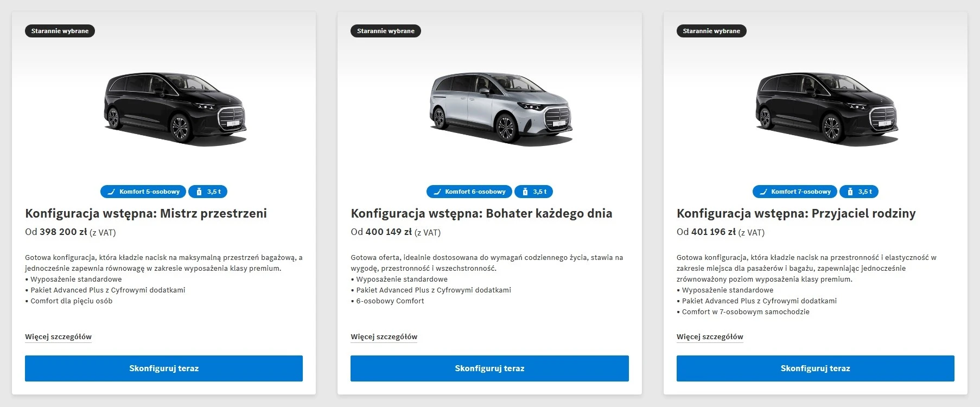The height and width of the screenshot is (407, 980).
Task: Click the seat icon on Komfort 7-osobowy badge
Action: tap(763, 192)
